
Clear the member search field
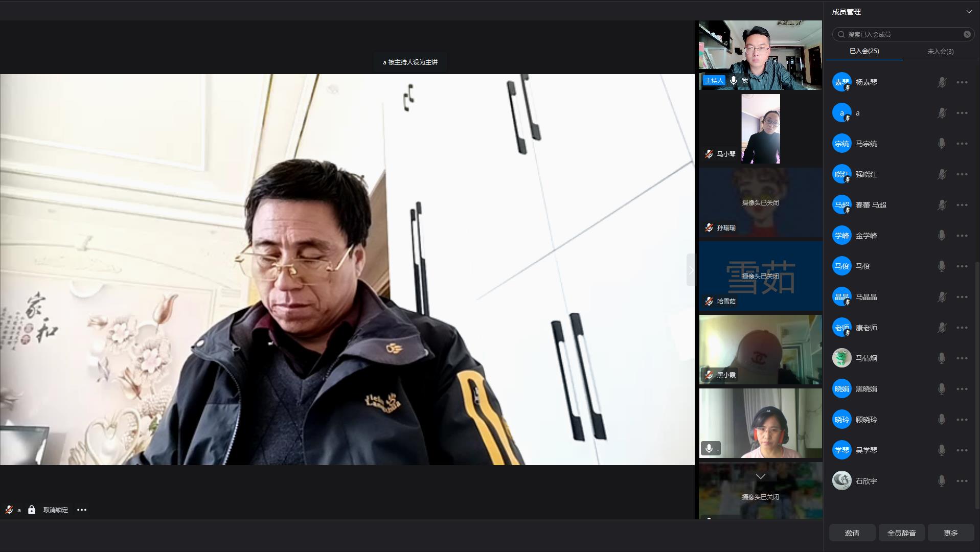tap(967, 34)
